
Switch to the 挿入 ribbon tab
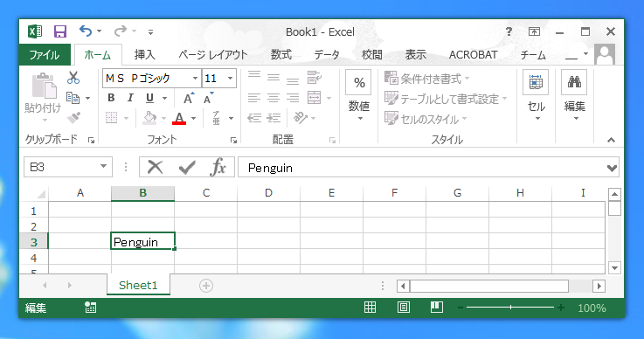(144, 55)
